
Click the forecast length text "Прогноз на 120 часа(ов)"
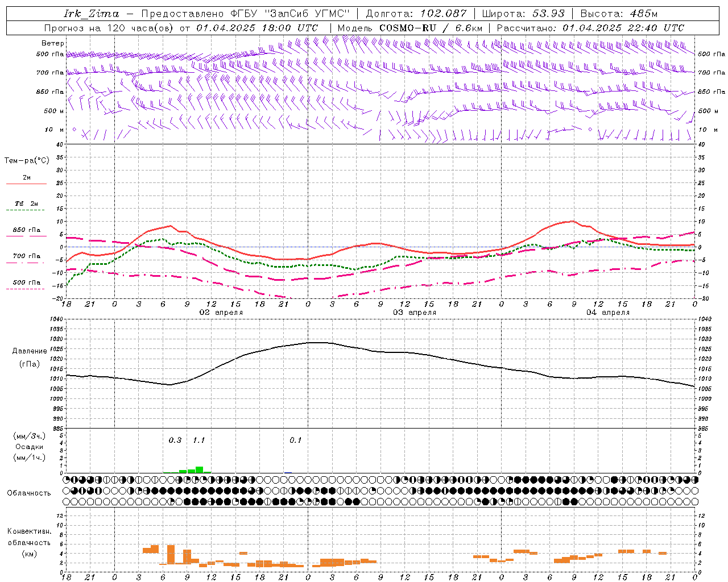pyautogui.click(x=109, y=28)
